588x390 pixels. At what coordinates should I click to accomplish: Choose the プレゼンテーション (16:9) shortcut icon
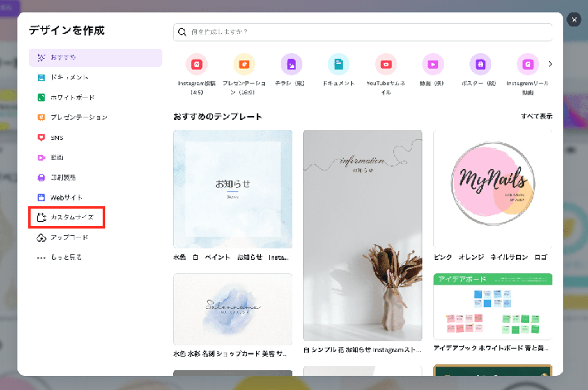click(x=244, y=65)
